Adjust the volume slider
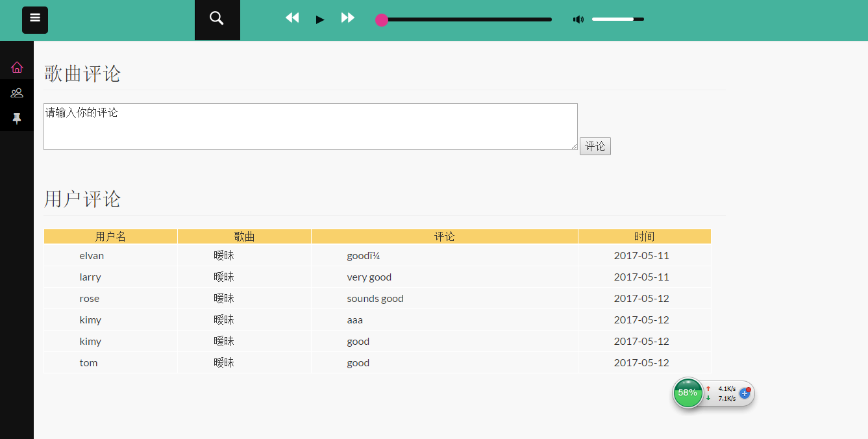 point(618,19)
